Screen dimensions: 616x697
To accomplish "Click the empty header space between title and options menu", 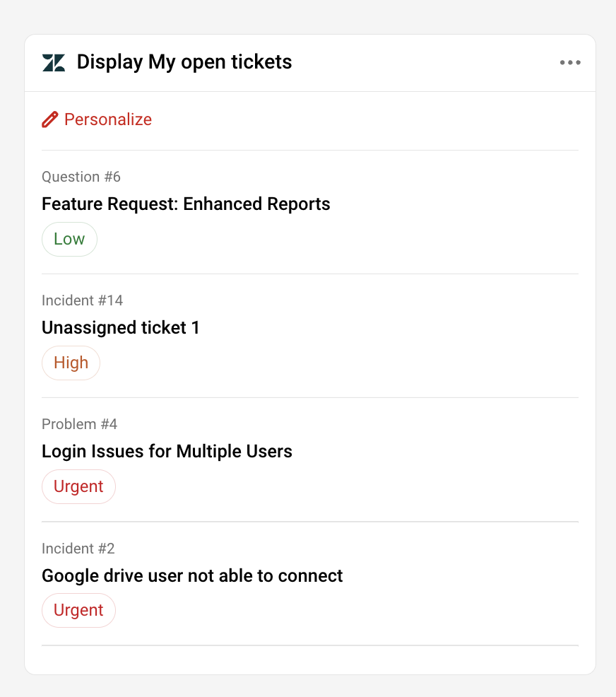I will tap(424, 63).
